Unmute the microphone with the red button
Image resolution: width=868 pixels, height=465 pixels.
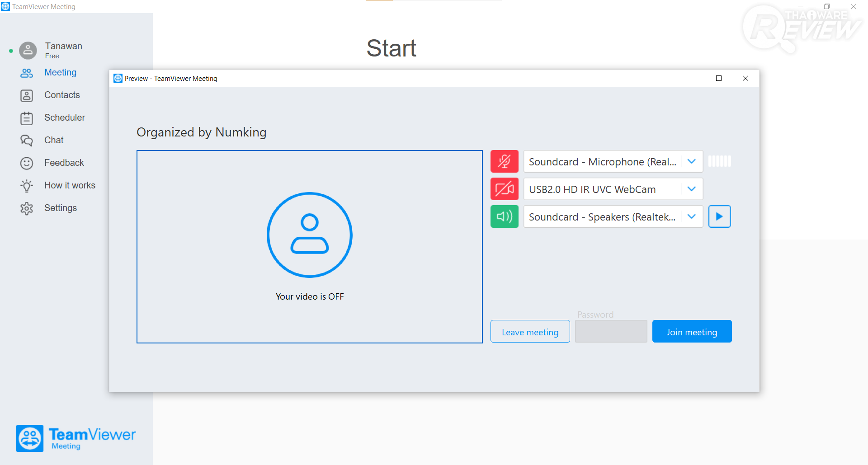tap(505, 161)
